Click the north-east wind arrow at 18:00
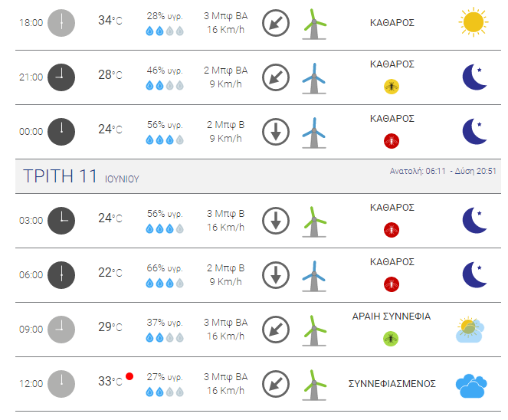This screenshot has width=508, height=420. tap(276, 23)
